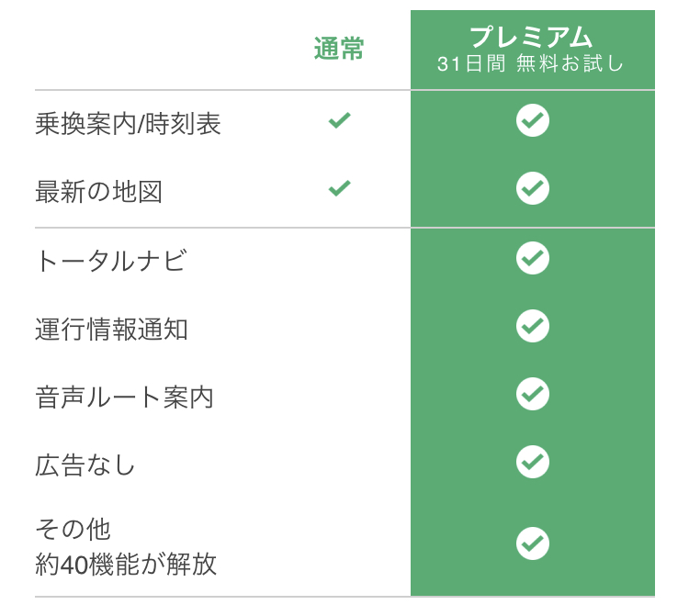Image resolution: width=689 pixels, height=616 pixels.
Task: Tap the 音声ルート案内 feature label
Action: [124, 398]
